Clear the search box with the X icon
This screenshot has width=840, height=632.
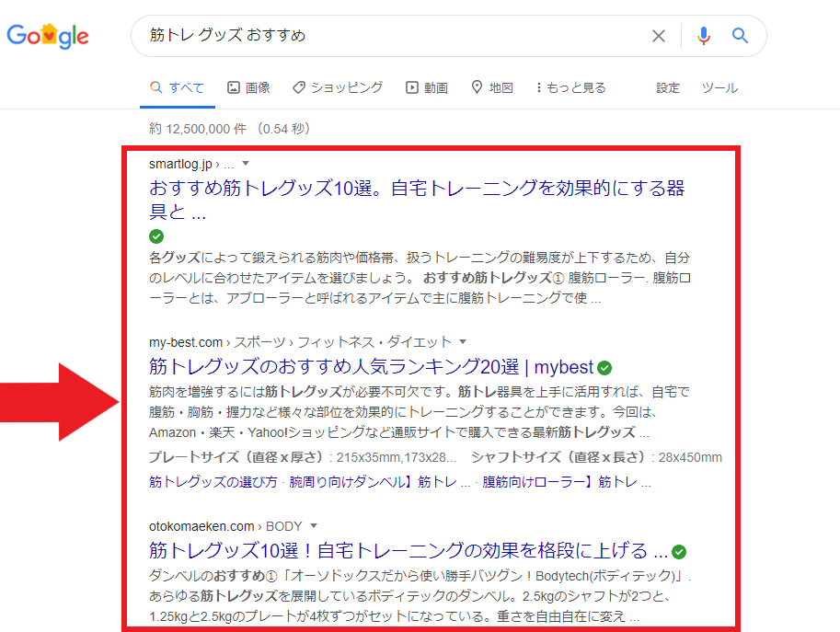(659, 36)
